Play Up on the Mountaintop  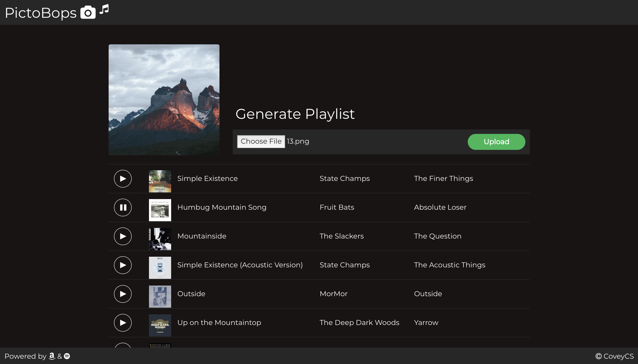(x=123, y=323)
